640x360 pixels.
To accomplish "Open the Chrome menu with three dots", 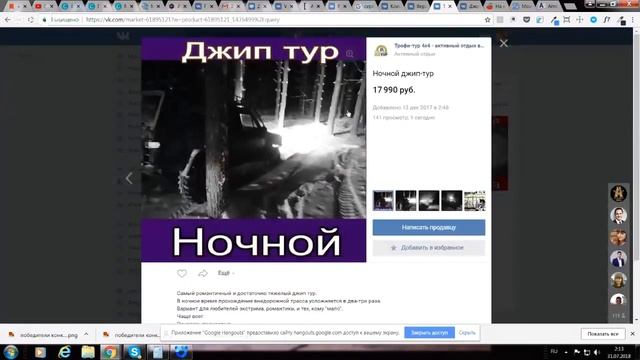I will 633,20.
